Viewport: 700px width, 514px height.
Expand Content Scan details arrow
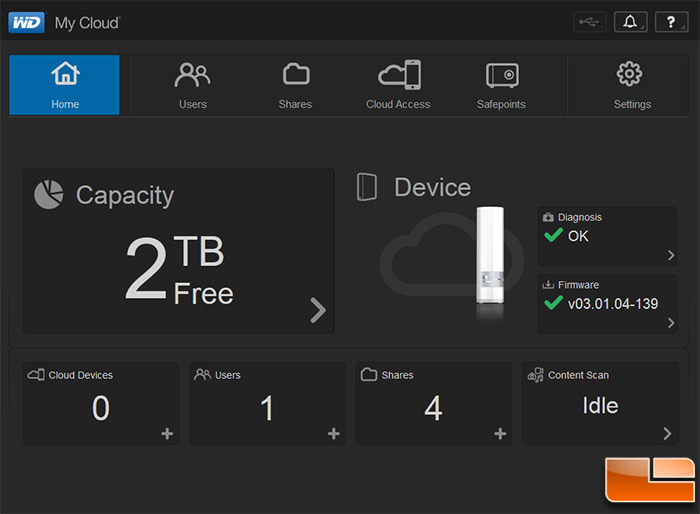(x=667, y=434)
